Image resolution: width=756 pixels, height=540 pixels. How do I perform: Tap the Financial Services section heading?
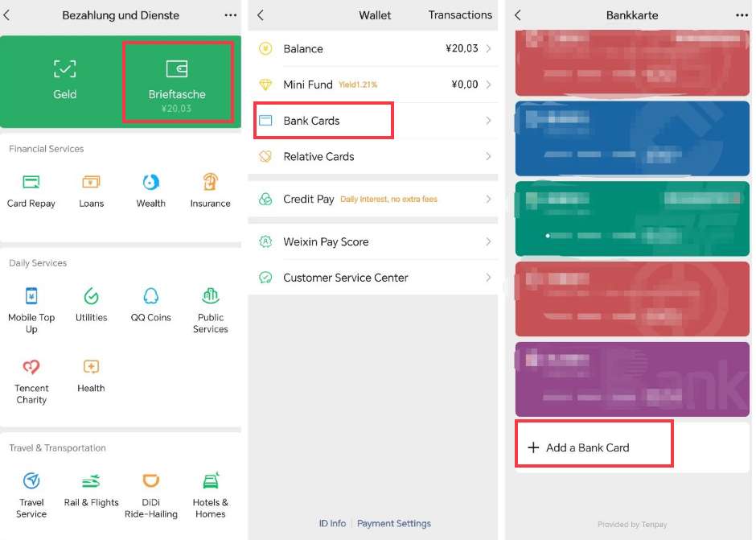47,149
